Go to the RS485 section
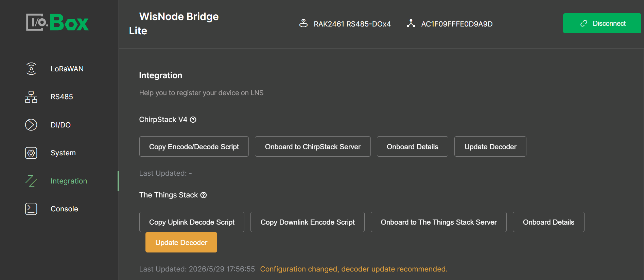Screen dimensions: 644x280 coord(62,97)
